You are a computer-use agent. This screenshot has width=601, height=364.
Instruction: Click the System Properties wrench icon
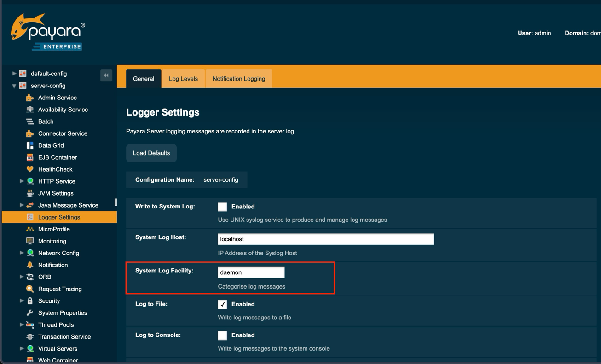click(x=30, y=313)
